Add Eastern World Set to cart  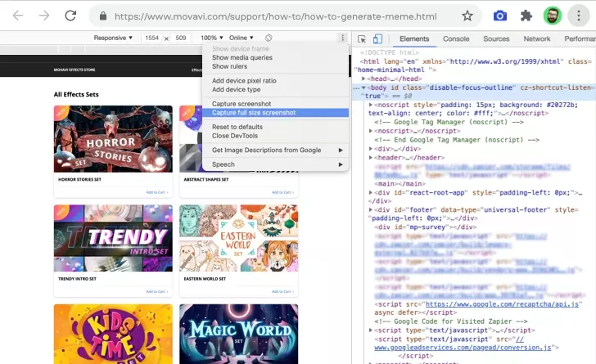pos(282,292)
